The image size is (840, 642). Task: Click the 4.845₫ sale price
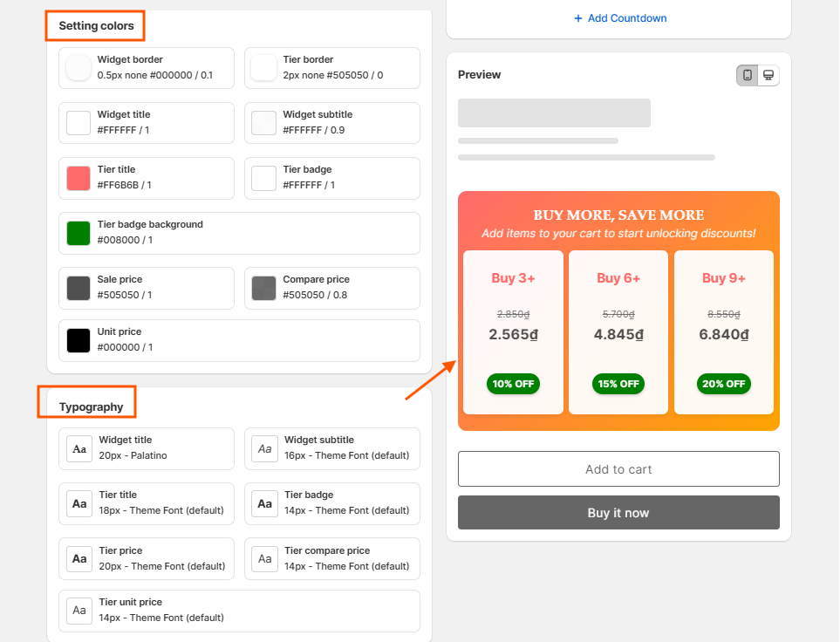[618, 334]
